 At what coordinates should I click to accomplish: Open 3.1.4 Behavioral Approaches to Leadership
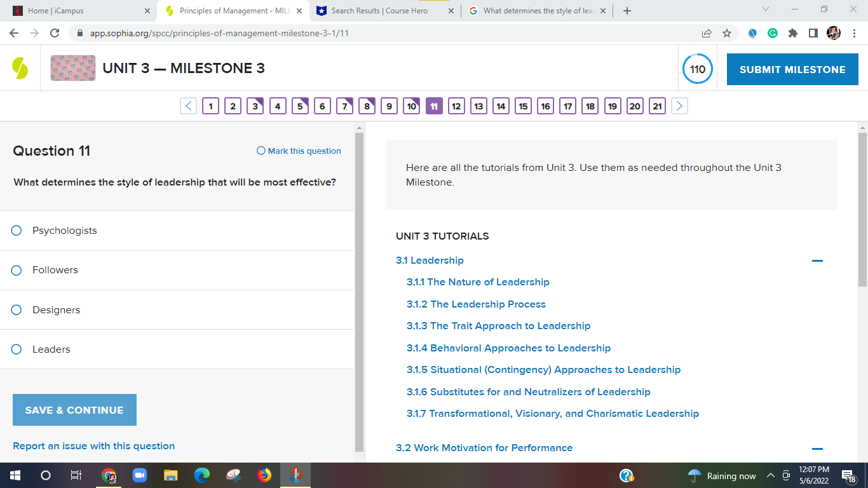(x=508, y=348)
